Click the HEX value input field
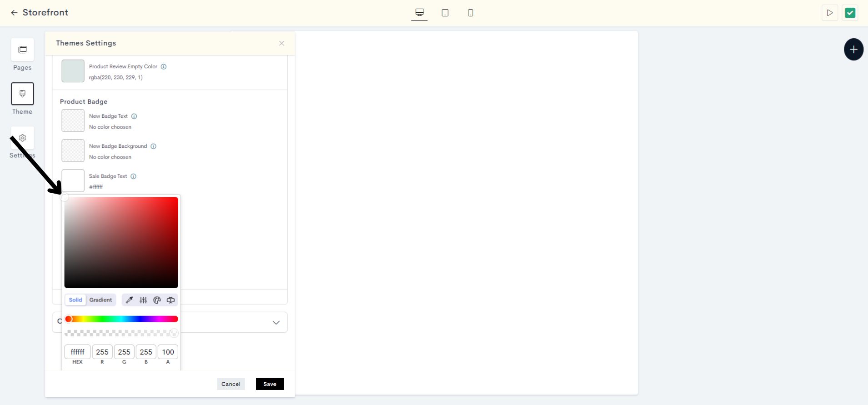The height and width of the screenshot is (405, 868). click(x=77, y=352)
